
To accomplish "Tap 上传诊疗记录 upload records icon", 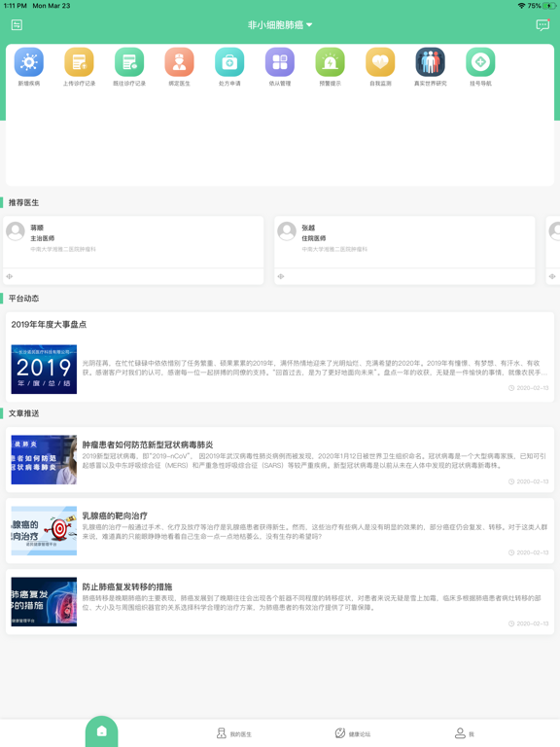I will click(79, 62).
